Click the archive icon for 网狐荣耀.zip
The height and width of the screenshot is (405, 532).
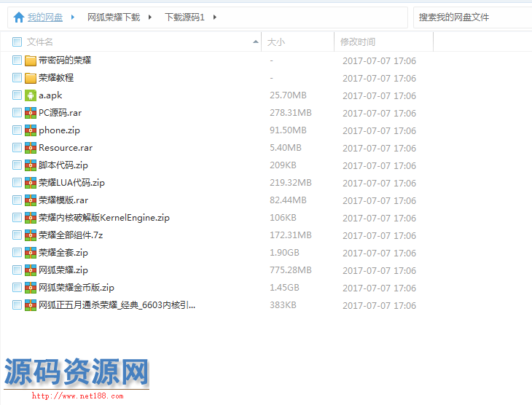31,270
